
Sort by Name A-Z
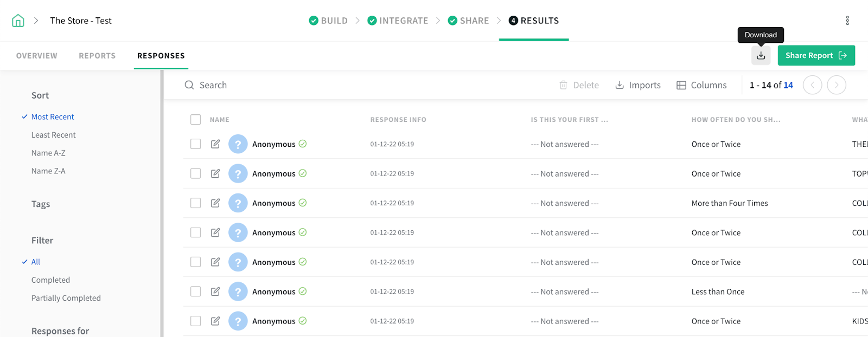point(48,153)
